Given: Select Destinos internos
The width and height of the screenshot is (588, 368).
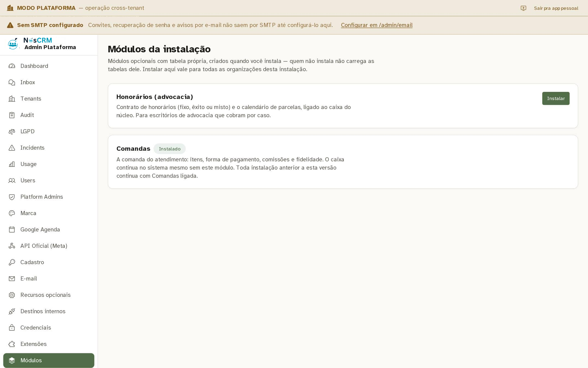Looking at the screenshot, I should coord(49,311).
